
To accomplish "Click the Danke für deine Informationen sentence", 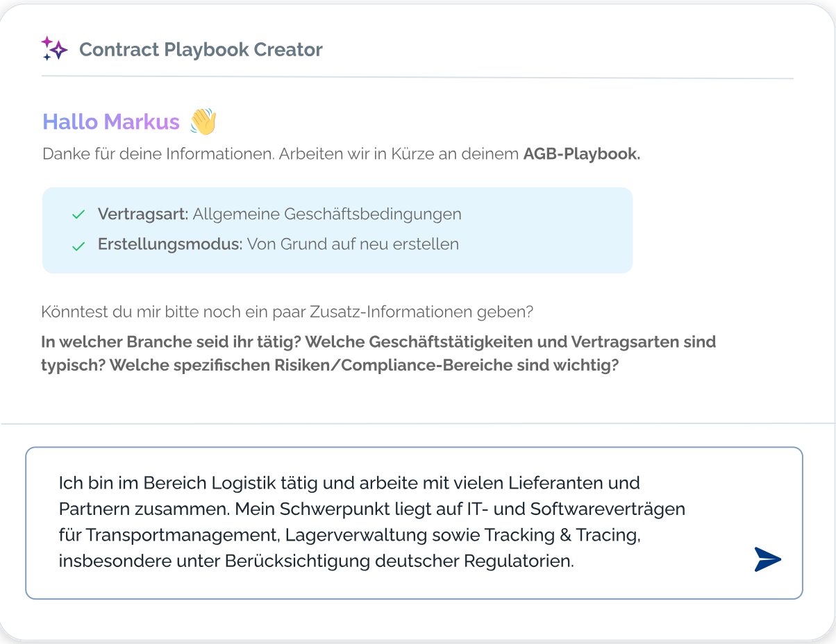I will (158, 154).
